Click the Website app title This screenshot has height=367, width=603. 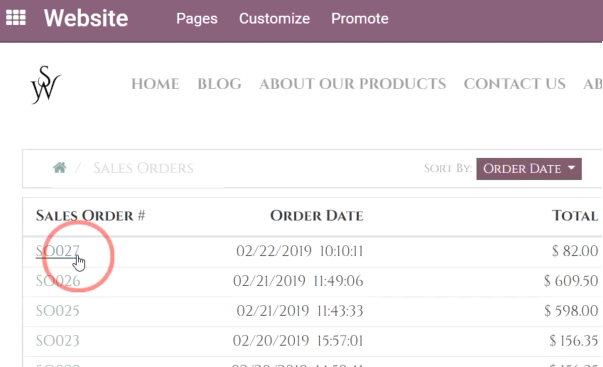pos(86,18)
